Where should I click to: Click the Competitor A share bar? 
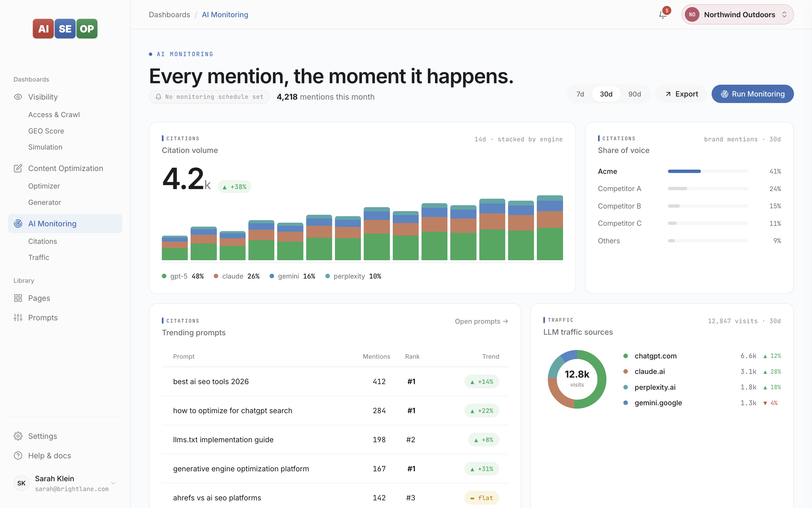(x=708, y=189)
